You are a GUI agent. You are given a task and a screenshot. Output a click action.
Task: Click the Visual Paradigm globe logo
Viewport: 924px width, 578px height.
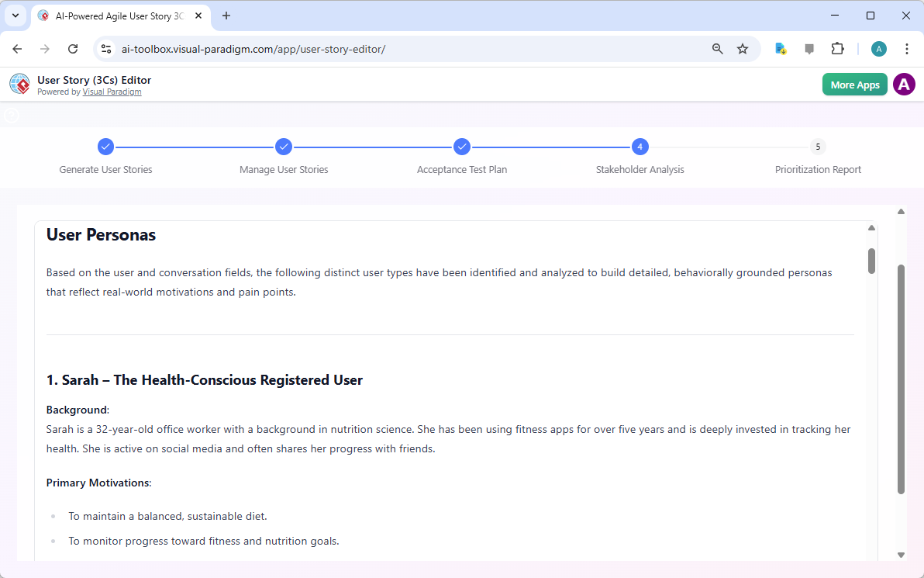click(x=19, y=84)
